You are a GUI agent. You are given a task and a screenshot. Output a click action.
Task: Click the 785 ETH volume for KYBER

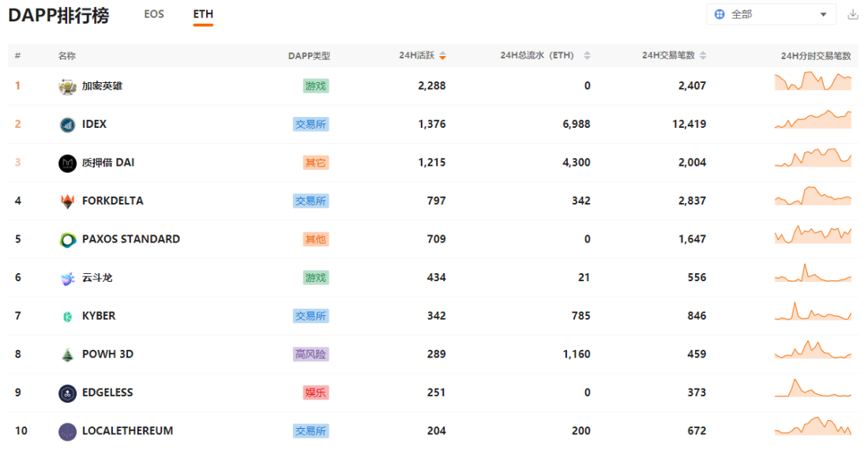tap(581, 316)
